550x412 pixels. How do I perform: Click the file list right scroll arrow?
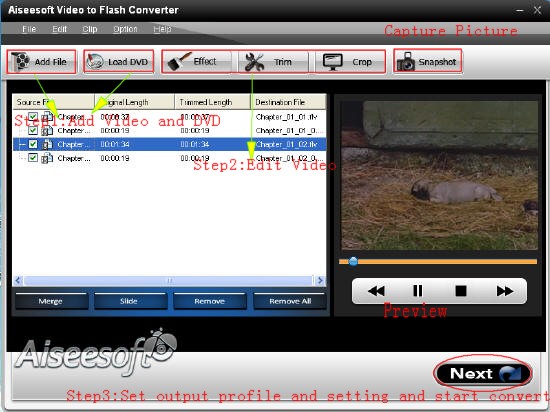pos(320,281)
